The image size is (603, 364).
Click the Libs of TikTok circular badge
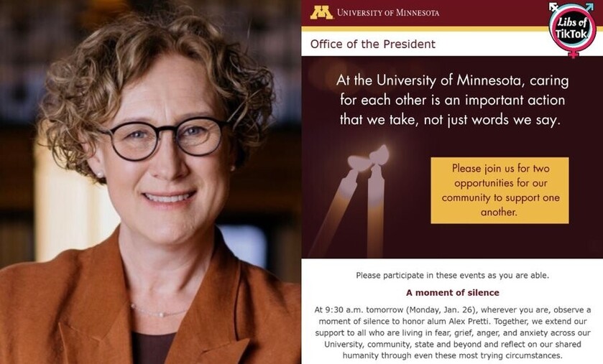573,28
